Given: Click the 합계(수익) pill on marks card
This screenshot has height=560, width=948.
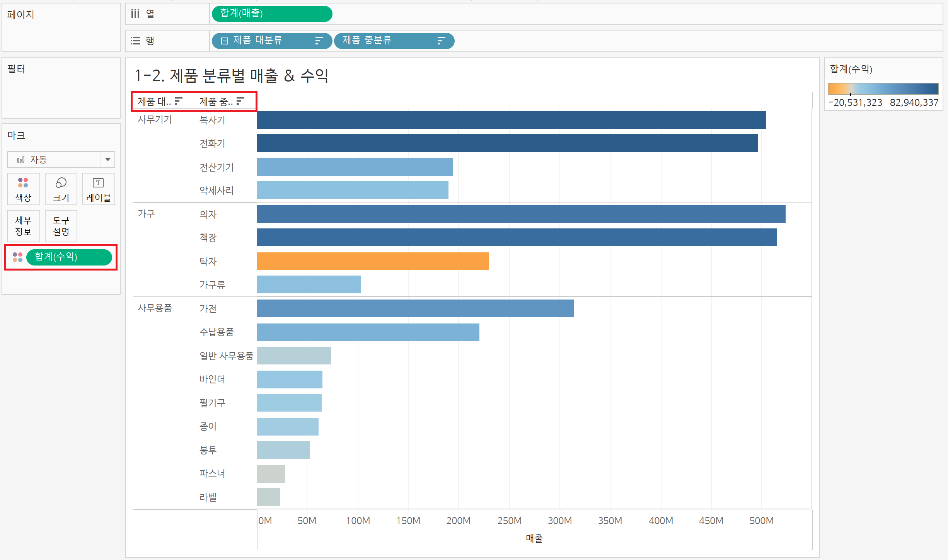Looking at the screenshot, I should click(x=69, y=257).
